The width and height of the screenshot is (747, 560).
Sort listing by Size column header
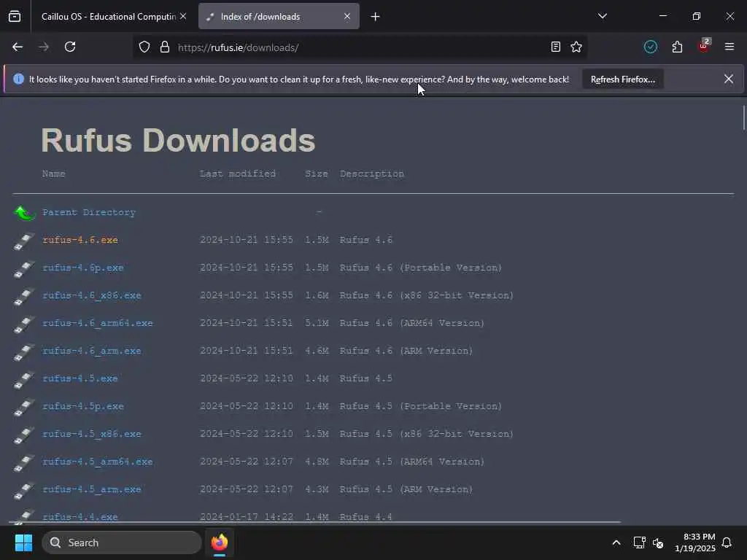tap(317, 174)
